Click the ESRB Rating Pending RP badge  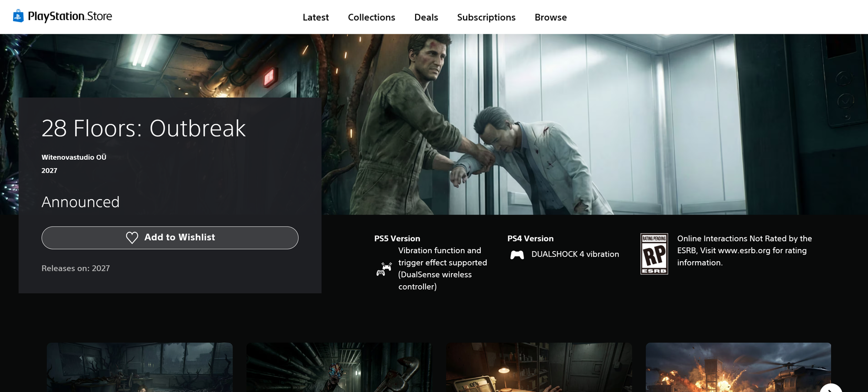pyautogui.click(x=654, y=254)
